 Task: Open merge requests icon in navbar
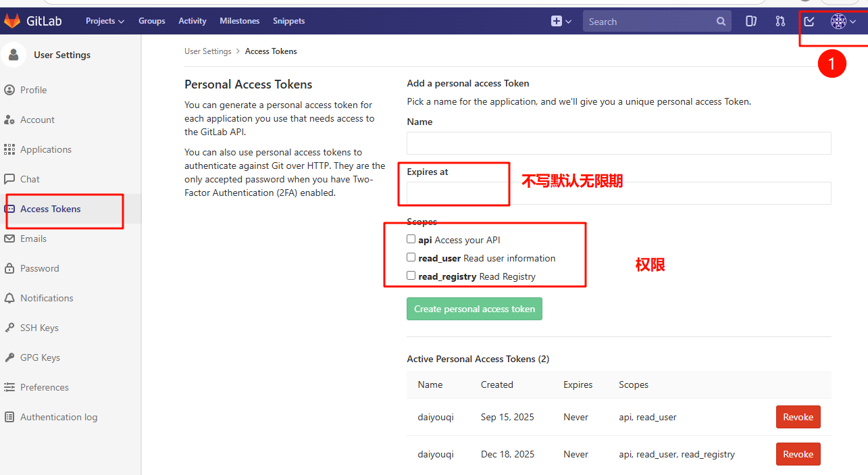tap(780, 22)
